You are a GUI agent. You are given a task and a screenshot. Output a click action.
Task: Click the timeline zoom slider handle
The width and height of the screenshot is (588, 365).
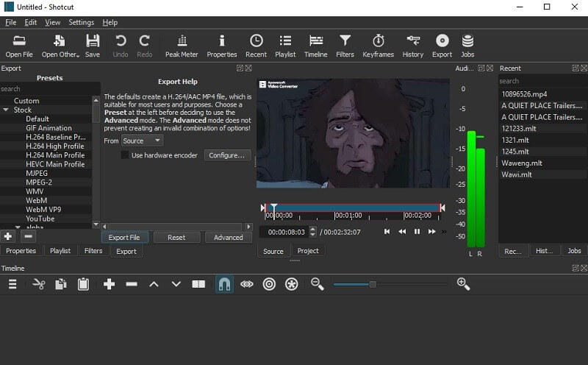pos(373,284)
